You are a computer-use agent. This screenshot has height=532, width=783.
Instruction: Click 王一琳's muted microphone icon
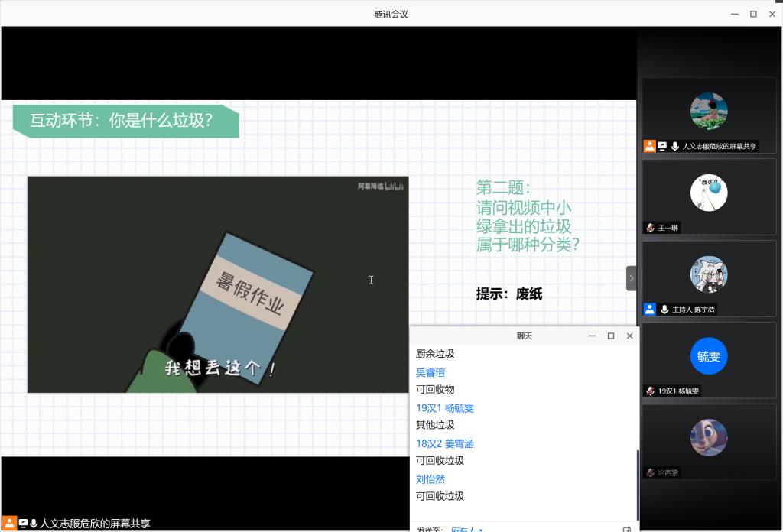(x=650, y=228)
